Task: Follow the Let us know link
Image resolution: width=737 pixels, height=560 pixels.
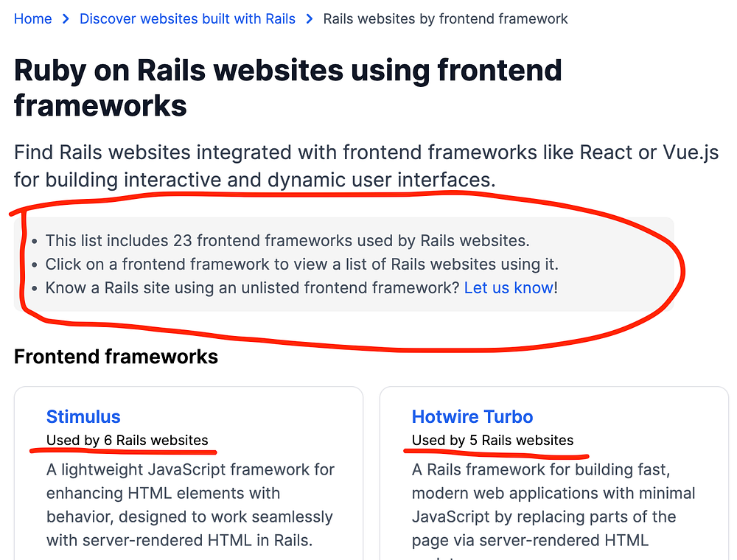Action: point(509,287)
